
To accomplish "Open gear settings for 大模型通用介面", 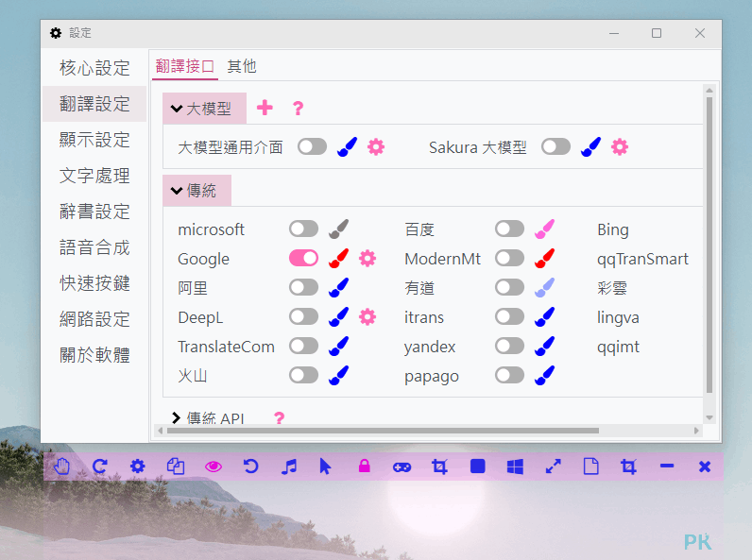I will pos(376,146).
